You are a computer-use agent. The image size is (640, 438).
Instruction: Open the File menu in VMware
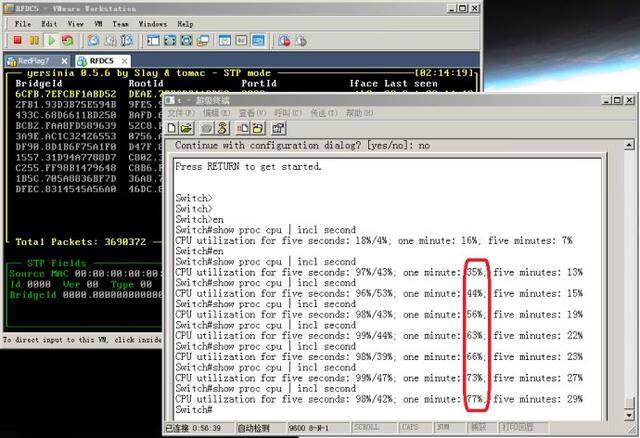point(23,24)
